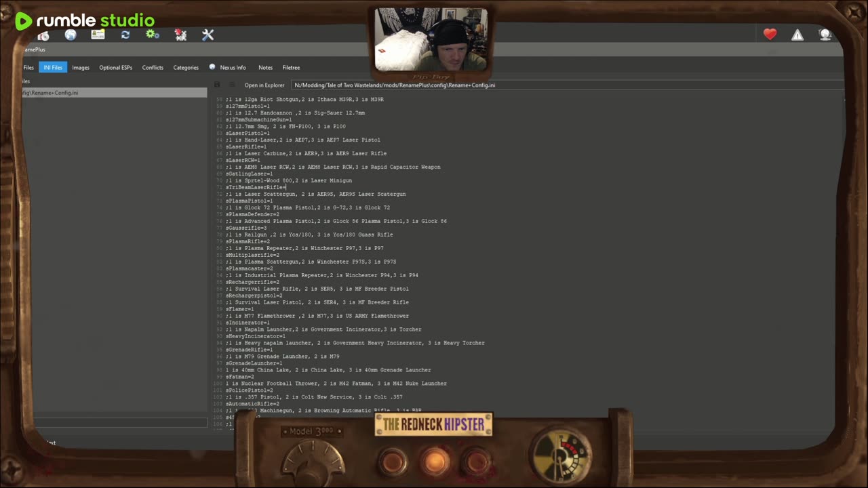This screenshot has height=488, width=868.
Task: Click the line 'sFatman=2'
Action: pyautogui.click(x=239, y=378)
